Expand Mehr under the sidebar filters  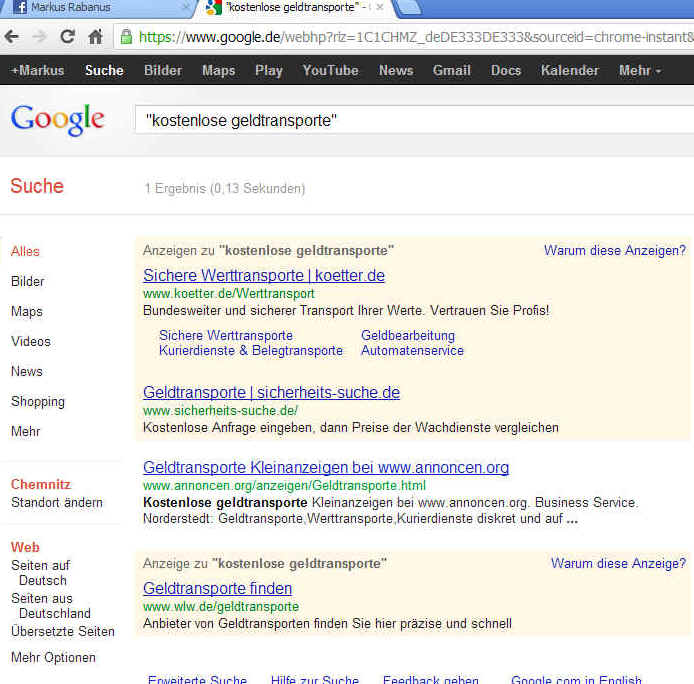coord(25,431)
